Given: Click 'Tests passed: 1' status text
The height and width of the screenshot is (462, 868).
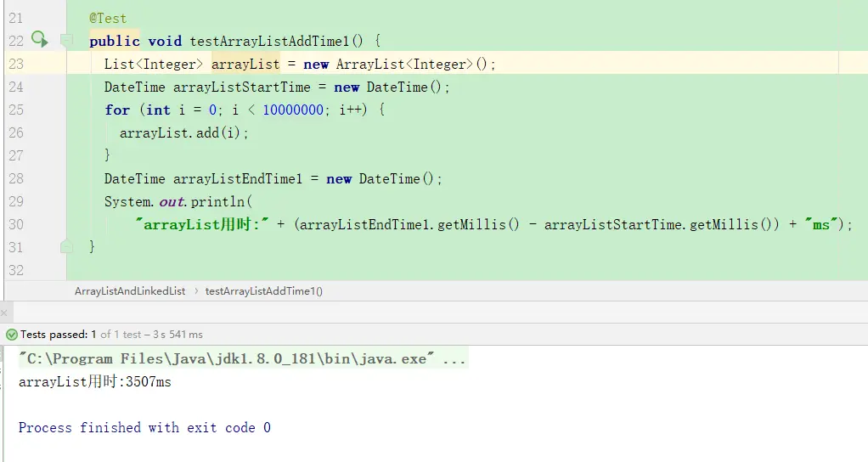Looking at the screenshot, I should [58, 335].
